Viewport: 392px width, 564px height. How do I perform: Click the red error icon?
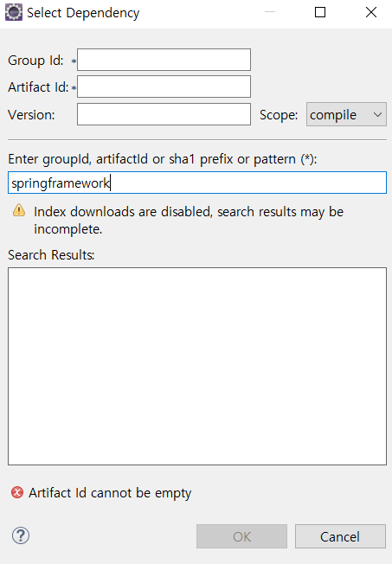tap(17, 492)
